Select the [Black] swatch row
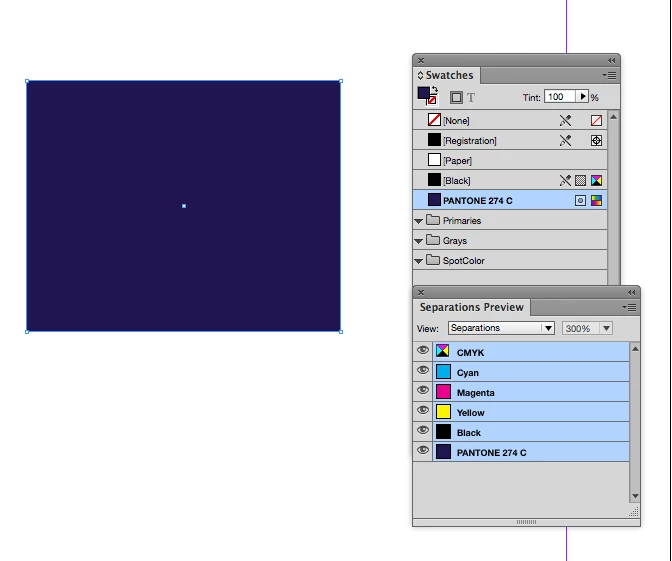This screenshot has width=672, height=561. click(510, 180)
